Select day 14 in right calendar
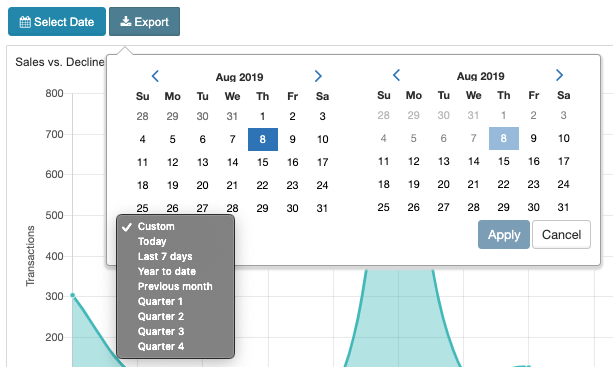Image resolution: width=613 pixels, height=367 pixels. tap(474, 161)
